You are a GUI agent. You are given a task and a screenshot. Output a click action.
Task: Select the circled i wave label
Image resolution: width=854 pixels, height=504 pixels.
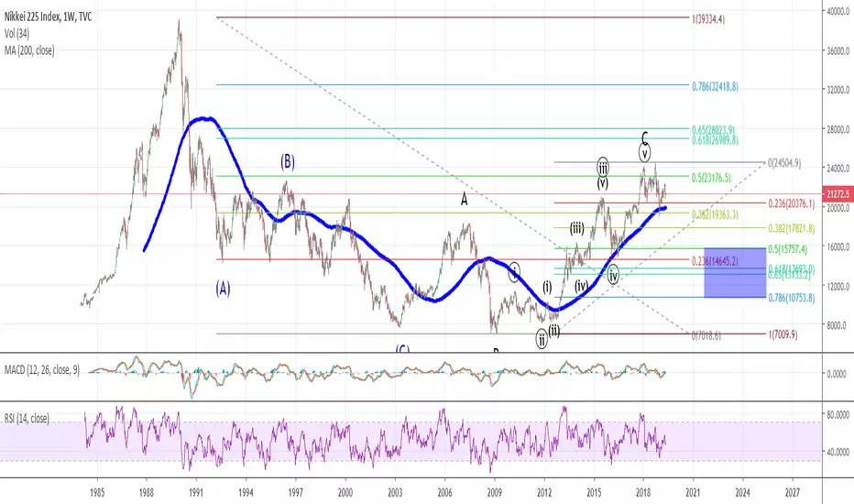coord(515,271)
